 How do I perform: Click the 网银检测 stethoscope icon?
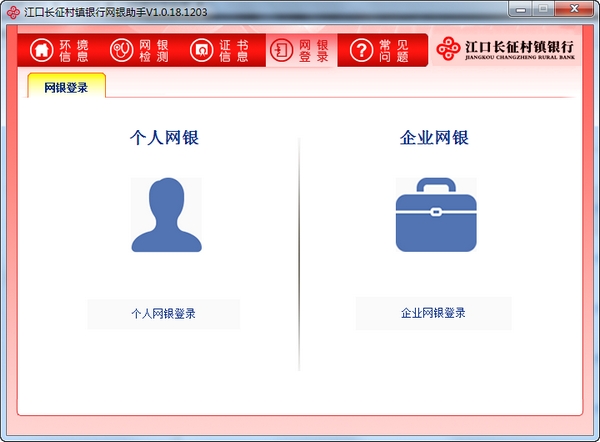point(121,50)
